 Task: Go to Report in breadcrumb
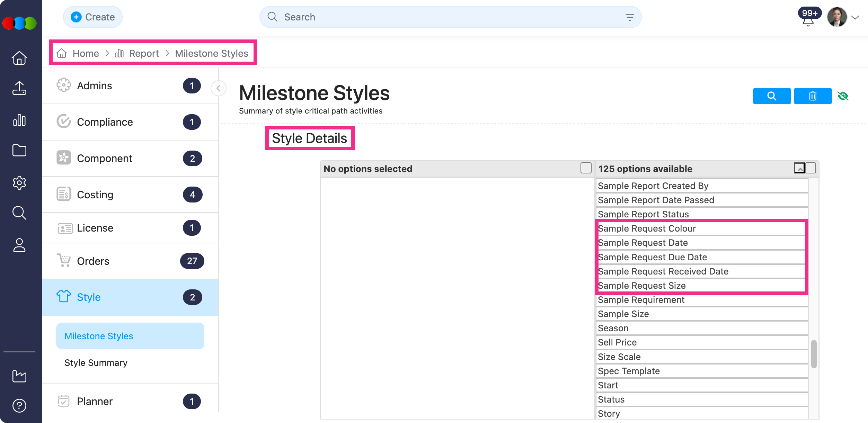click(143, 53)
